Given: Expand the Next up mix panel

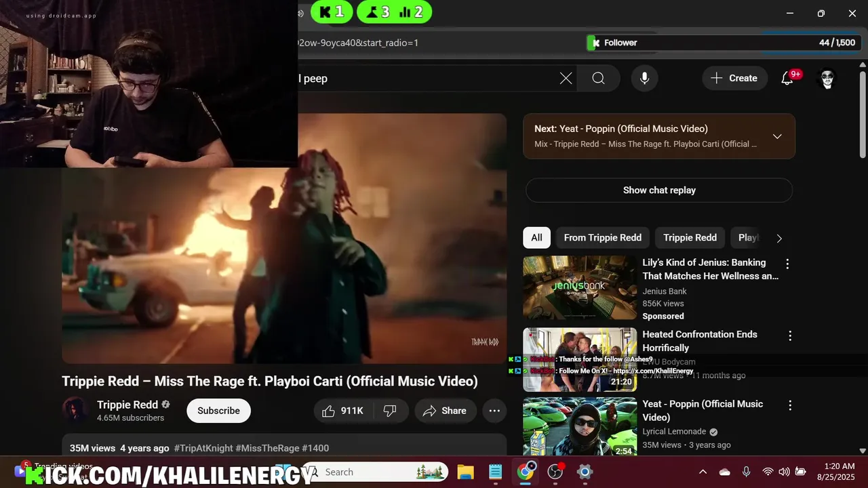Looking at the screenshot, I should point(777,136).
